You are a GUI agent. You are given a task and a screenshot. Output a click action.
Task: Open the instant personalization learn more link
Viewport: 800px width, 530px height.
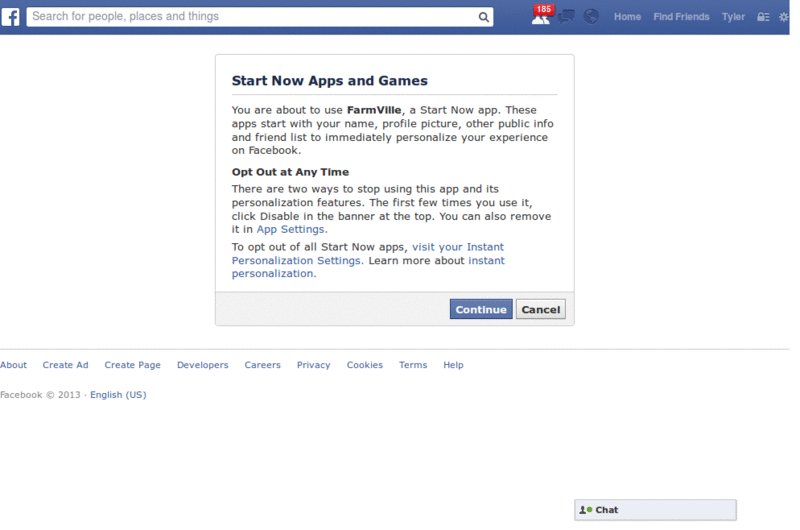368,267
